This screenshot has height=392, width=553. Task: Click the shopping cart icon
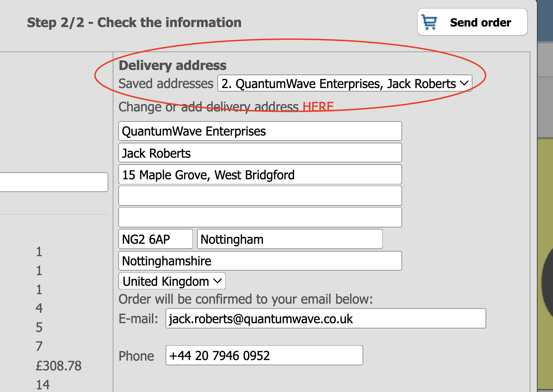click(429, 22)
